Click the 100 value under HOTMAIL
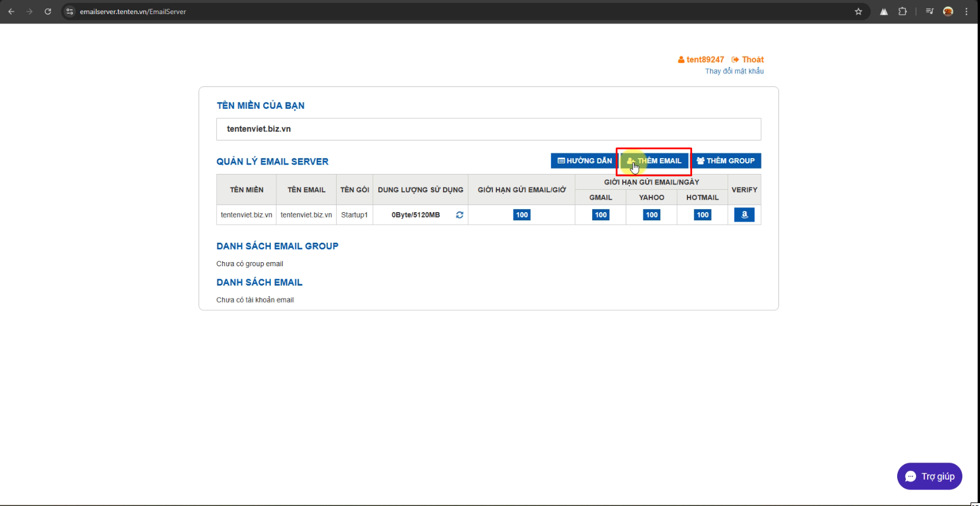The height and width of the screenshot is (506, 980). (x=703, y=215)
